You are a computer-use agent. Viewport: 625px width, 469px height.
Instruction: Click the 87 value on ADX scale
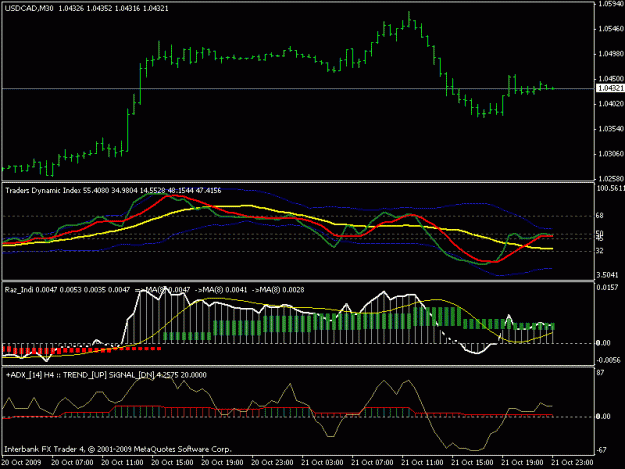(600, 373)
